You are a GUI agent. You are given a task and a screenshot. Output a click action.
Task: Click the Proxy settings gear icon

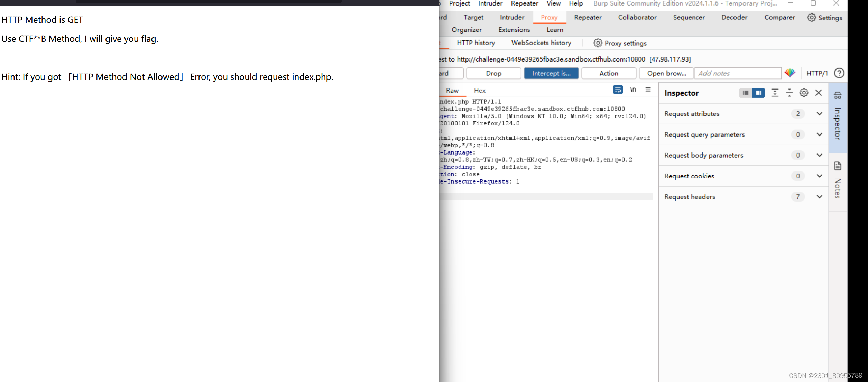click(598, 43)
